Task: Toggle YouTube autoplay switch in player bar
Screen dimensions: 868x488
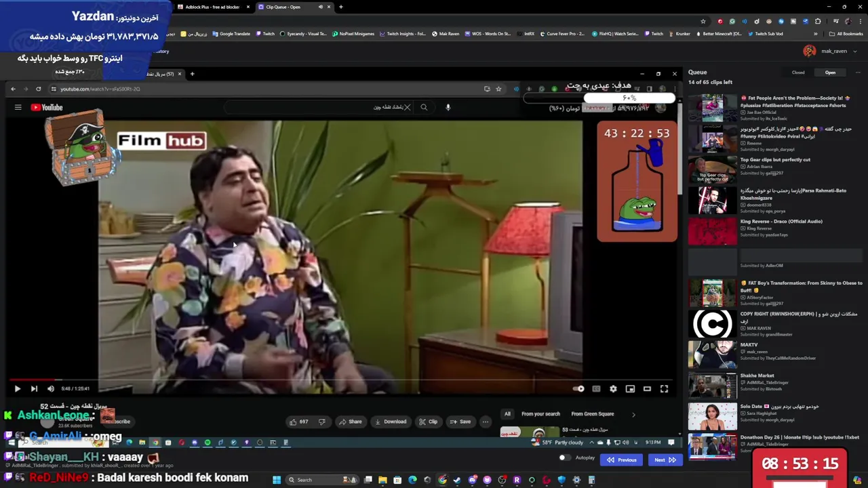Action: point(578,389)
